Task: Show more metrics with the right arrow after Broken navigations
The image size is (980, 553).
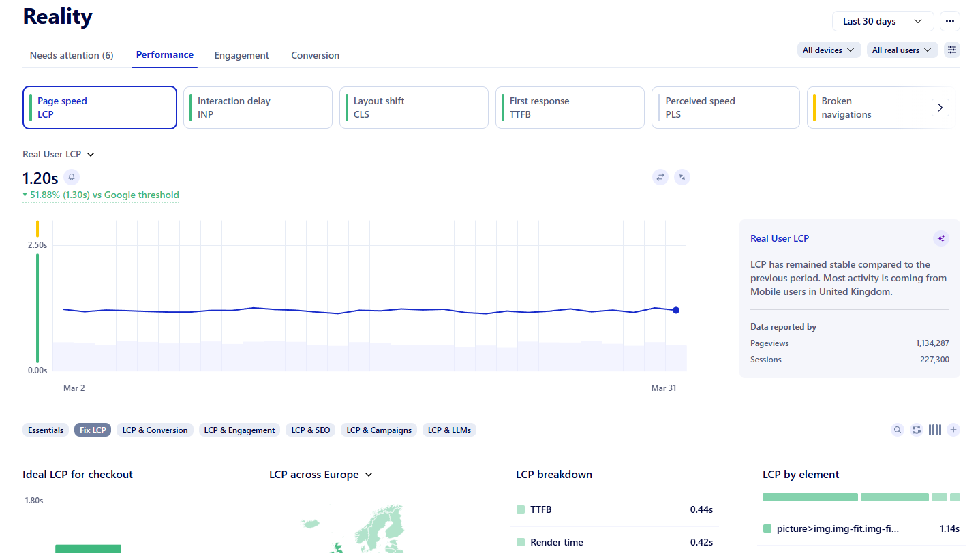Action: coord(940,108)
